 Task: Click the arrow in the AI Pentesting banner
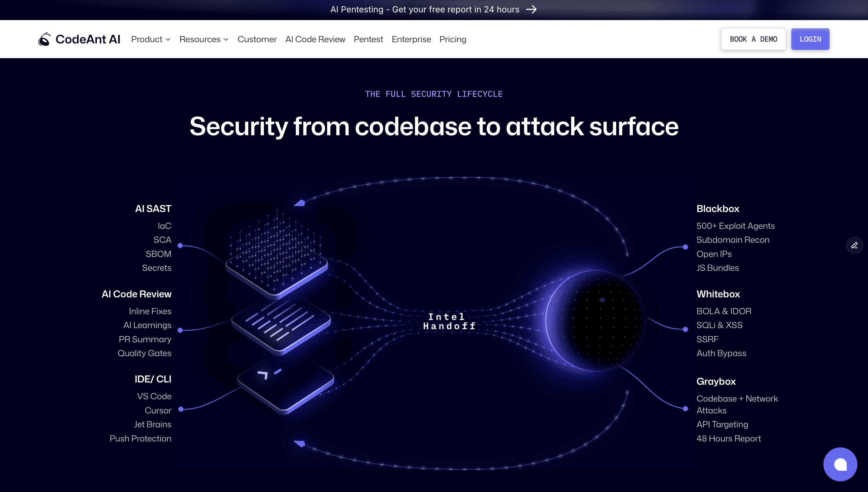click(x=531, y=9)
